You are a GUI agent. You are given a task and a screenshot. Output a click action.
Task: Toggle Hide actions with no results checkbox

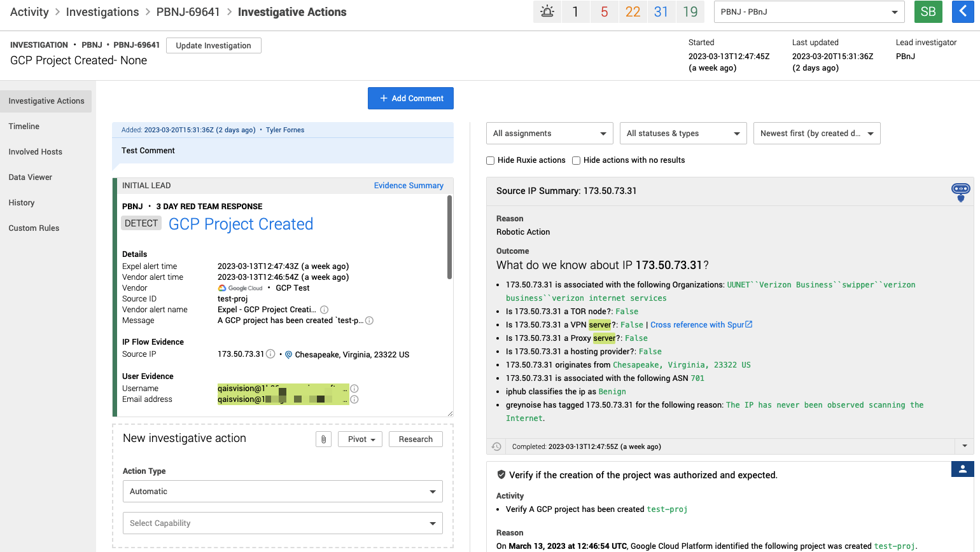576,160
